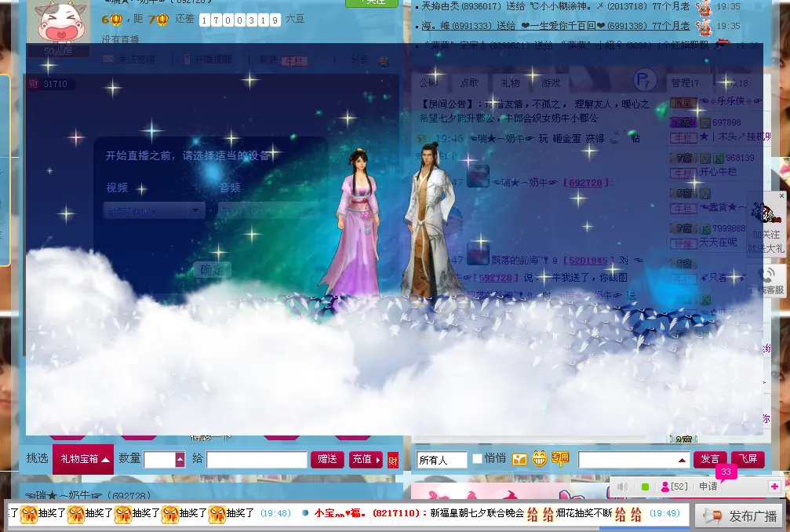Click the 分享 share link
Image resolution: width=790 pixels, height=532 pixels.
[x=360, y=60]
